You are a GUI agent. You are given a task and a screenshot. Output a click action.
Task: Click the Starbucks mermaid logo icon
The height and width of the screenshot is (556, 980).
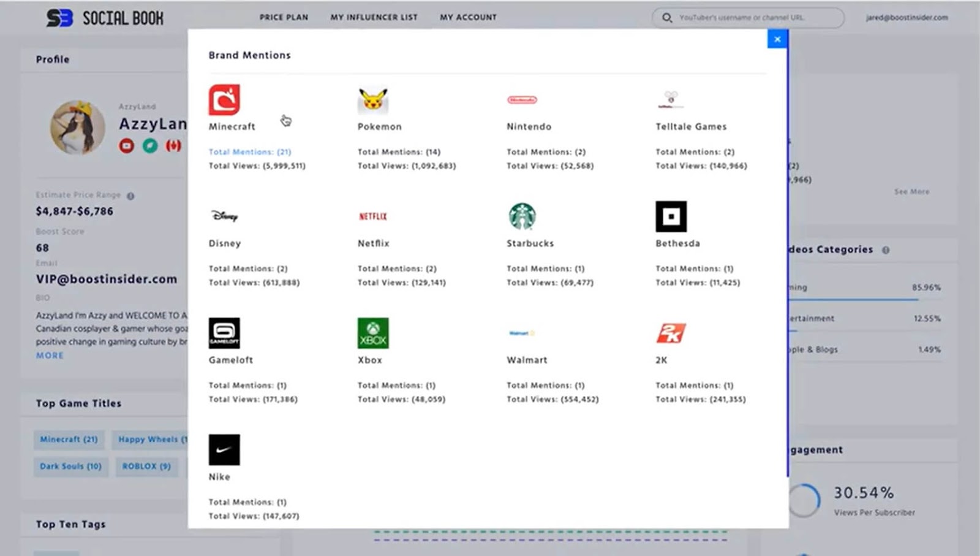tap(522, 216)
